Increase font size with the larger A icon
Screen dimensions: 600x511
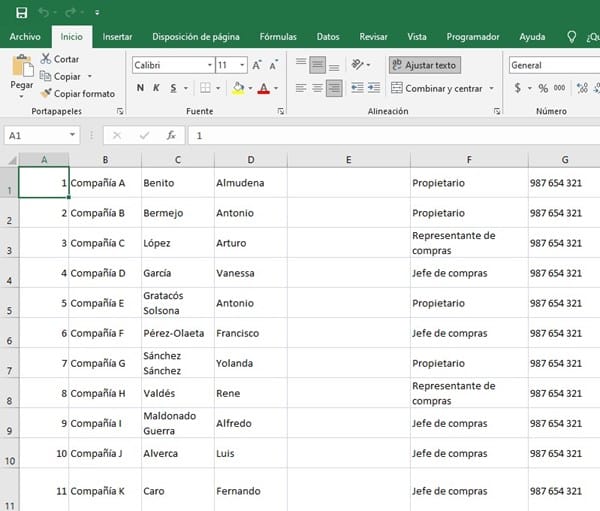[258, 65]
